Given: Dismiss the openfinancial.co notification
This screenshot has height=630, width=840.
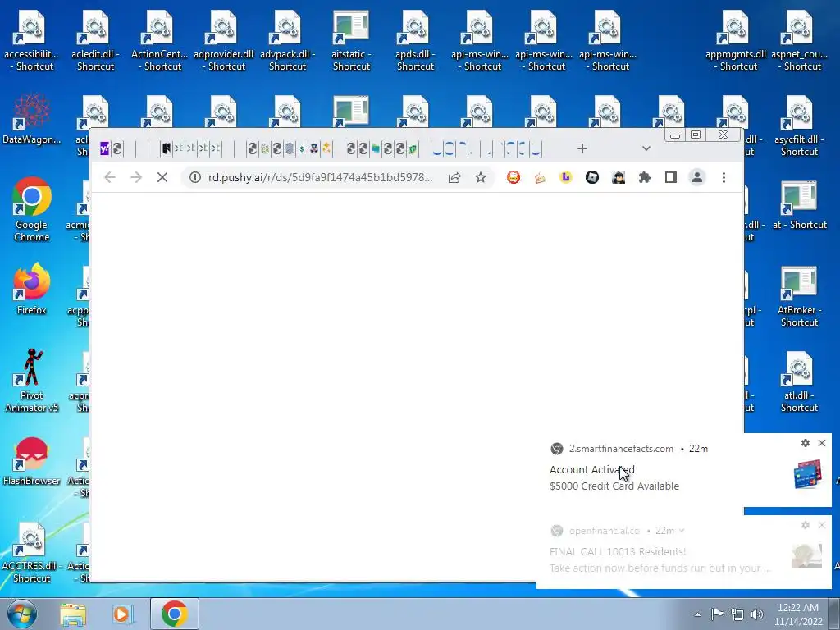Looking at the screenshot, I should (822, 525).
